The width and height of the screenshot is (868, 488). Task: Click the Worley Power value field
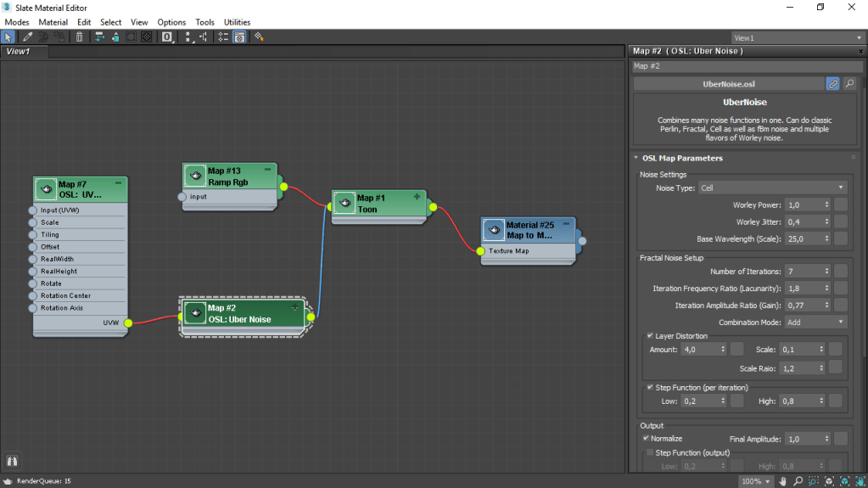click(x=802, y=205)
